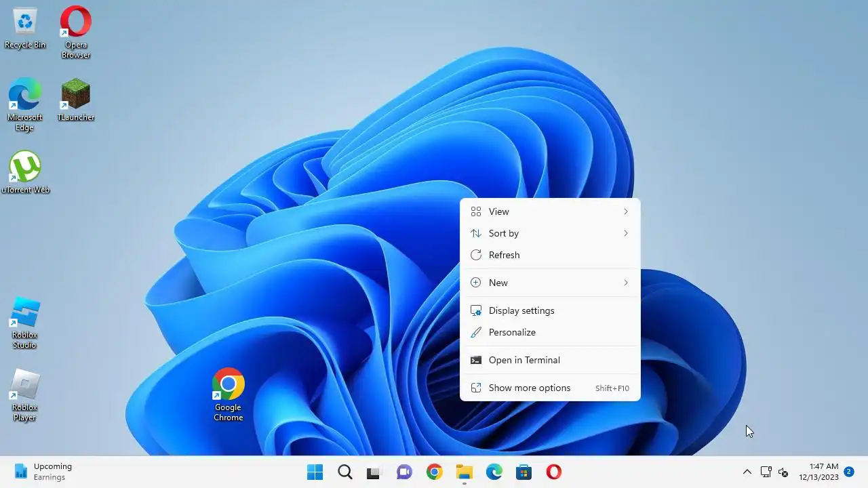Select the Microsoft Edge desktop shortcut
Image resolution: width=868 pixels, height=488 pixels.
(25, 104)
